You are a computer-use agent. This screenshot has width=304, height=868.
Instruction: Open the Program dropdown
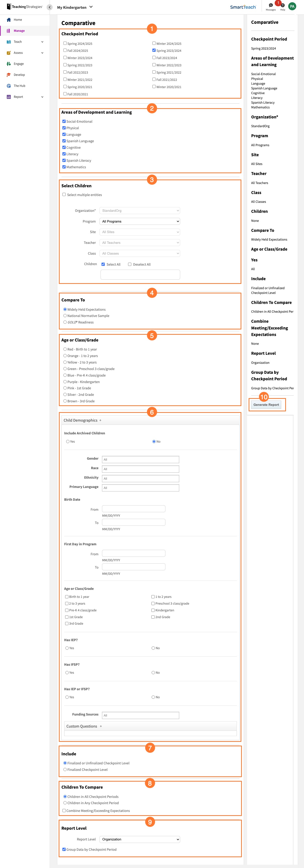point(140,221)
